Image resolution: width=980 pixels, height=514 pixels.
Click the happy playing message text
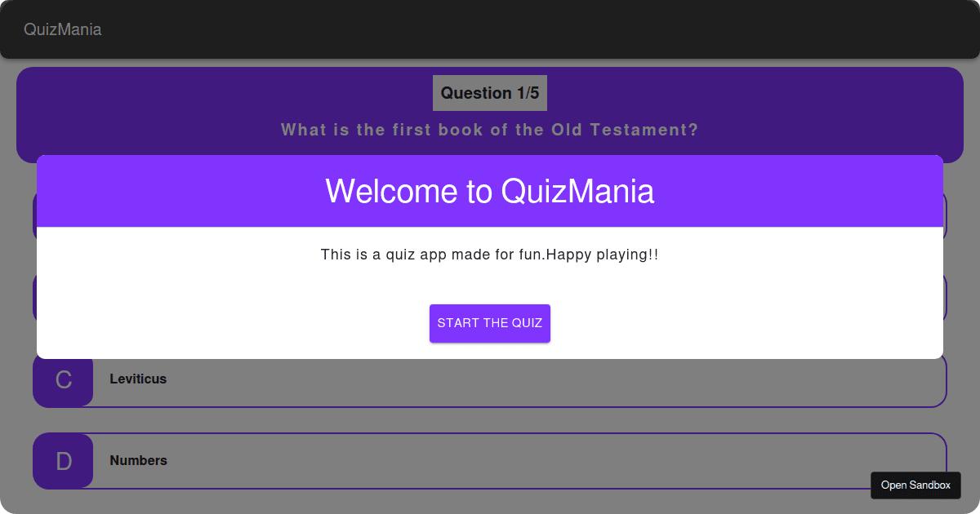click(x=489, y=254)
